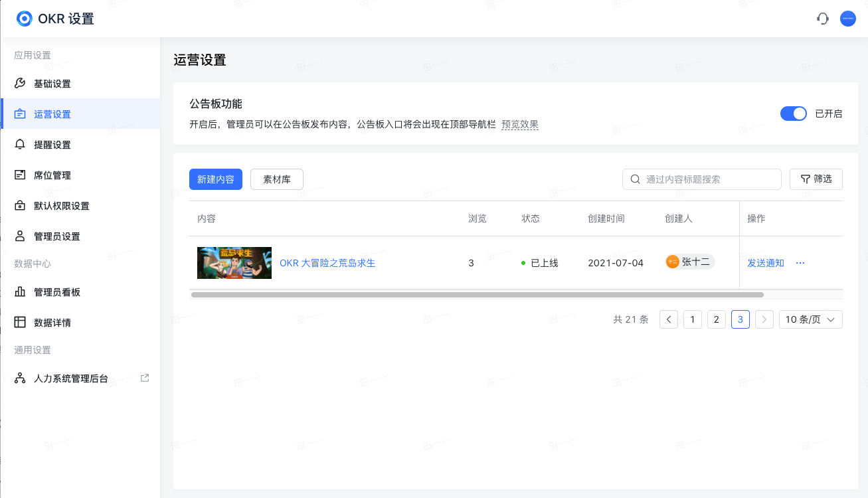Click the 已上线 status text
Image resolution: width=868 pixels, height=498 pixels.
coord(545,263)
